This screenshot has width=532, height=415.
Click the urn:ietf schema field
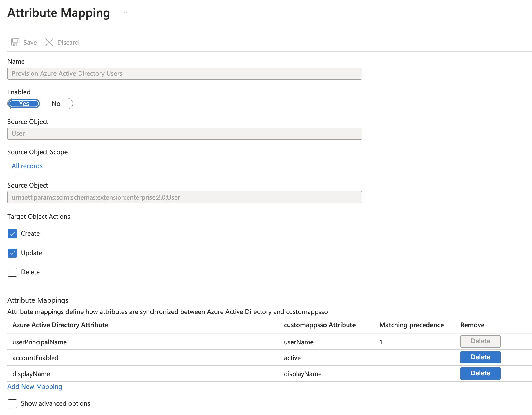click(x=185, y=197)
